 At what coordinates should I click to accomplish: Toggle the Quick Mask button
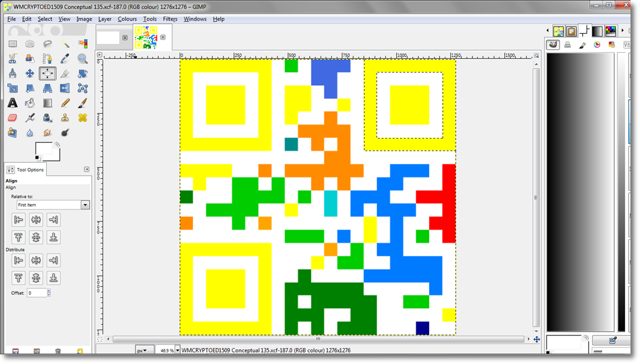100,339
